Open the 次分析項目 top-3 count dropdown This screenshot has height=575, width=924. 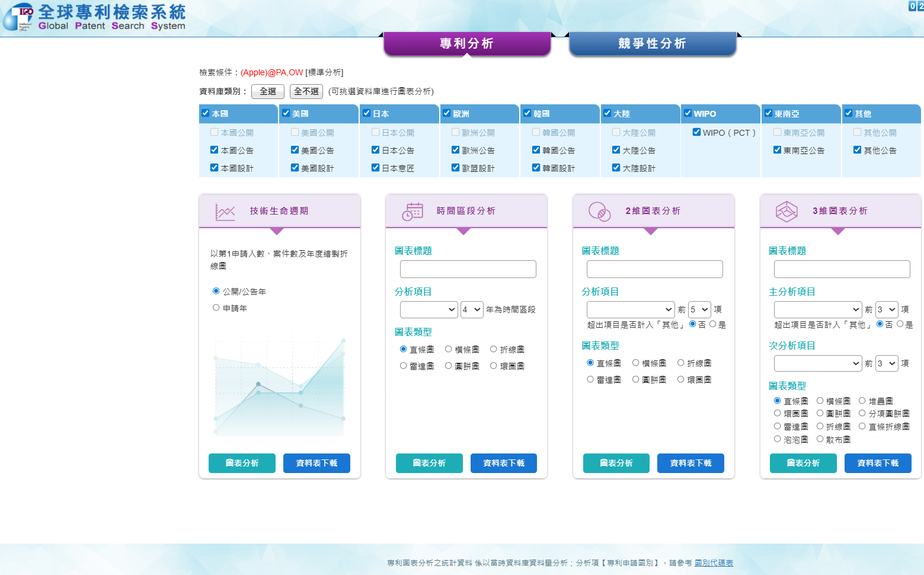click(887, 363)
